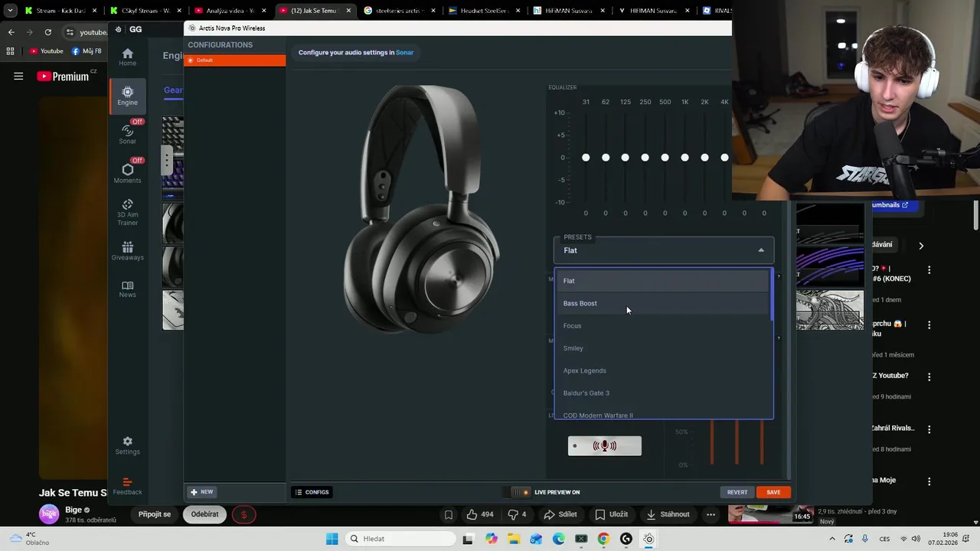This screenshot has height=551, width=980.
Task: Go to YouTube Premium home logo
Action: [x=65, y=76]
